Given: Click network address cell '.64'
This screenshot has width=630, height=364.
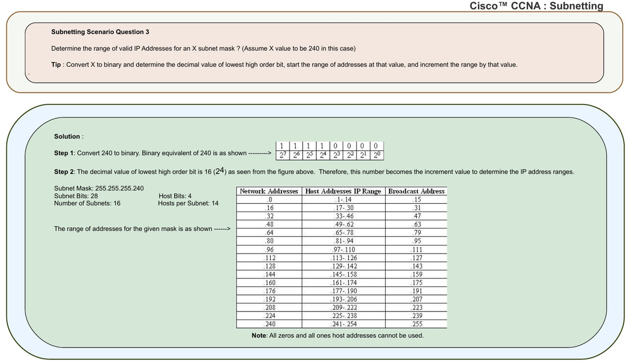Looking at the screenshot, I should click(269, 233).
